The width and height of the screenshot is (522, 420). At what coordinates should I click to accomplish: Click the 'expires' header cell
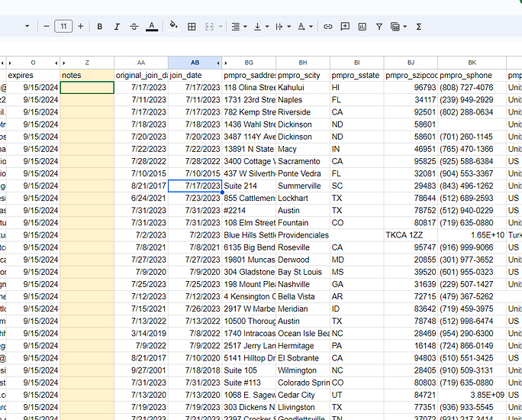point(33,76)
